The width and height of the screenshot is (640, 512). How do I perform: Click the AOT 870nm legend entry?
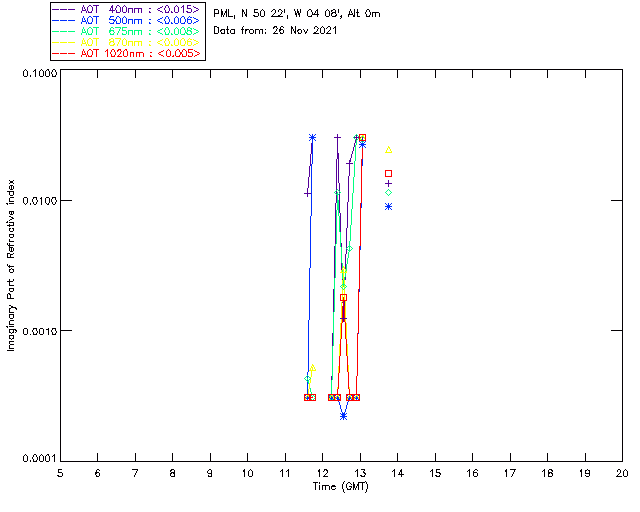tap(127, 42)
